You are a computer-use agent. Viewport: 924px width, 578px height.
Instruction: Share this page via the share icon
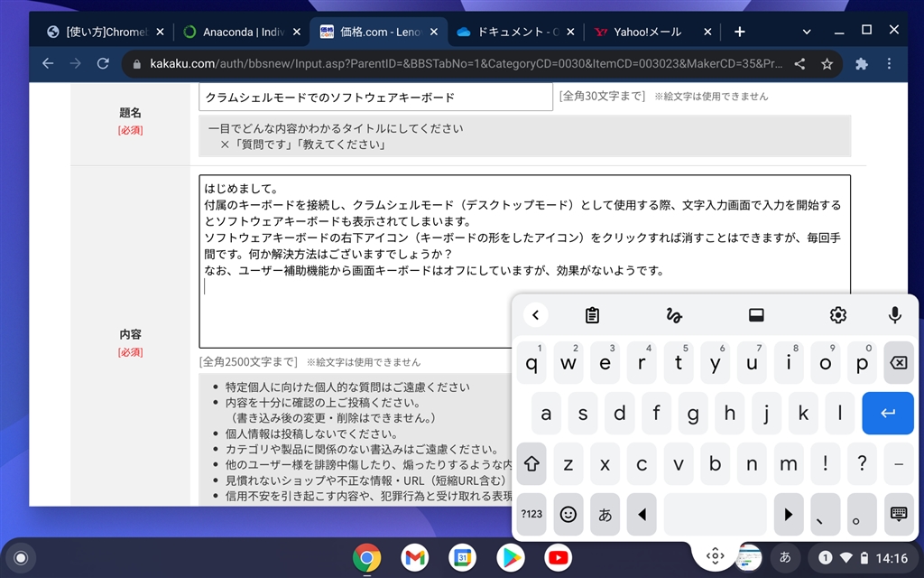coord(799,64)
